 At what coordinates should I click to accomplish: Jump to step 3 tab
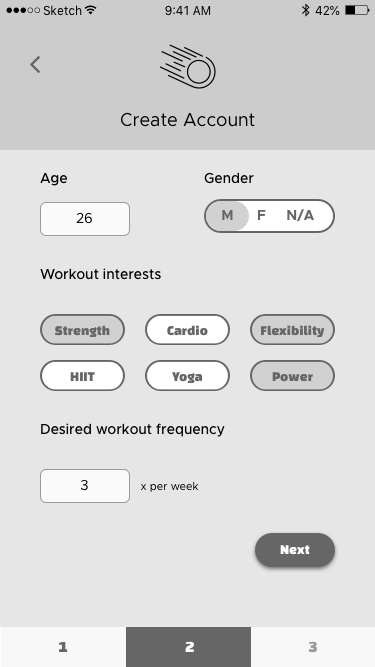313,647
